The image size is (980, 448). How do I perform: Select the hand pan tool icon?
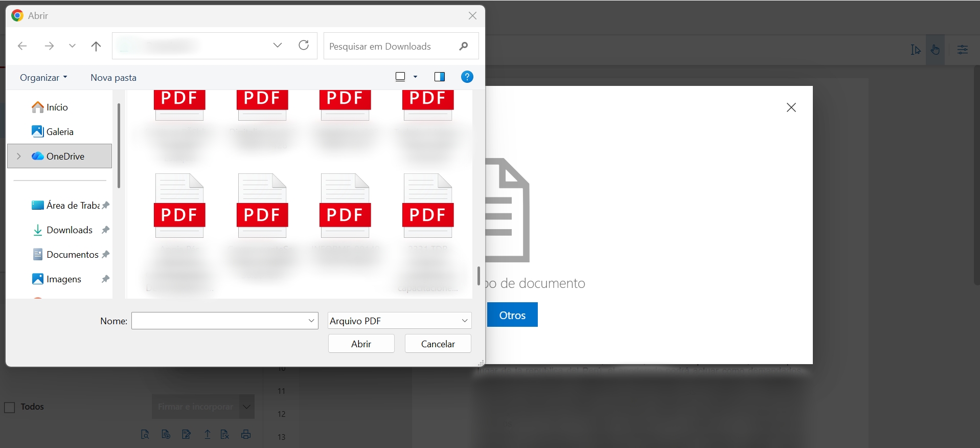(x=935, y=50)
